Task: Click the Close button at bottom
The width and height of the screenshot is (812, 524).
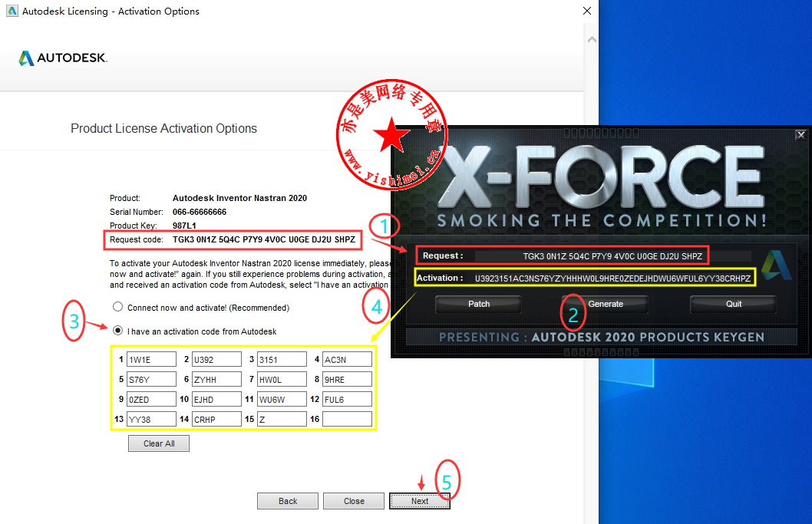Action: [354, 501]
